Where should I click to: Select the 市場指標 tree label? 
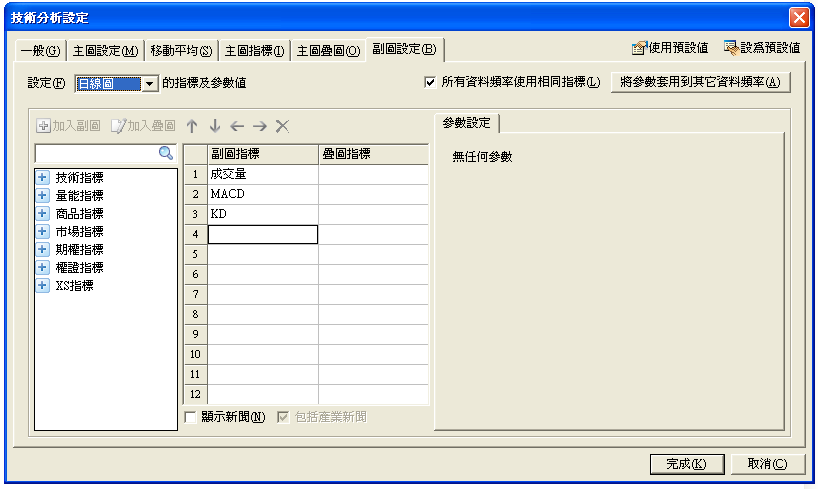(x=80, y=231)
